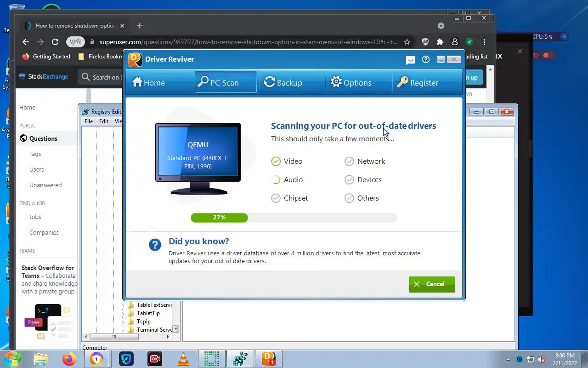Bookmark this page with the star icon

click(407, 42)
